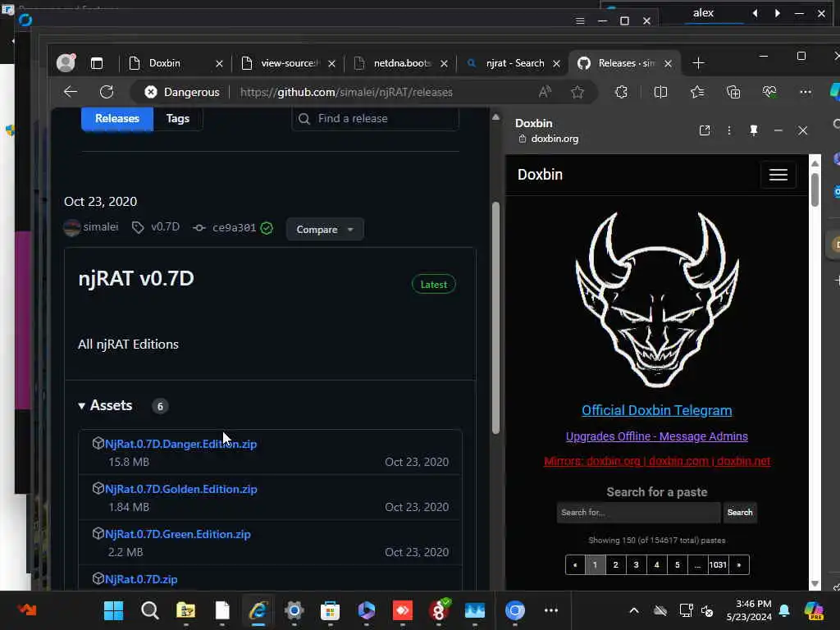Download NjRat.0.7D.Golden.Edition.zip
Image resolution: width=840 pixels, height=630 pixels.
pyautogui.click(x=181, y=489)
